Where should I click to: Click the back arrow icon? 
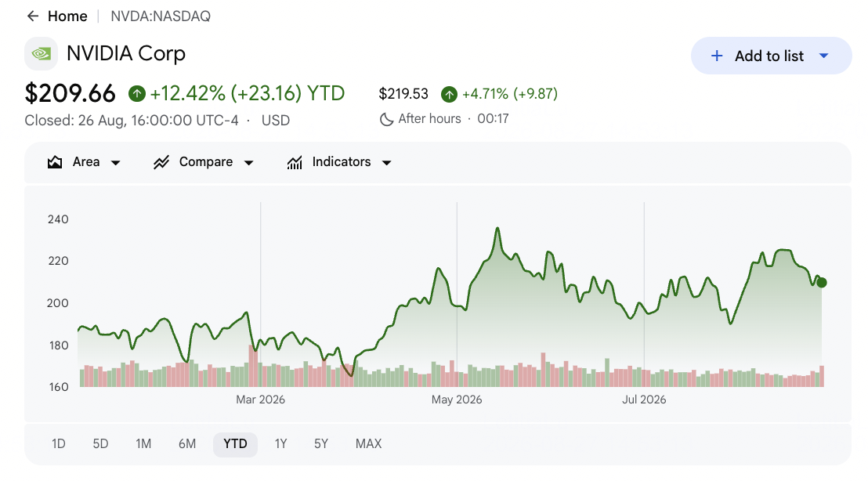click(33, 16)
